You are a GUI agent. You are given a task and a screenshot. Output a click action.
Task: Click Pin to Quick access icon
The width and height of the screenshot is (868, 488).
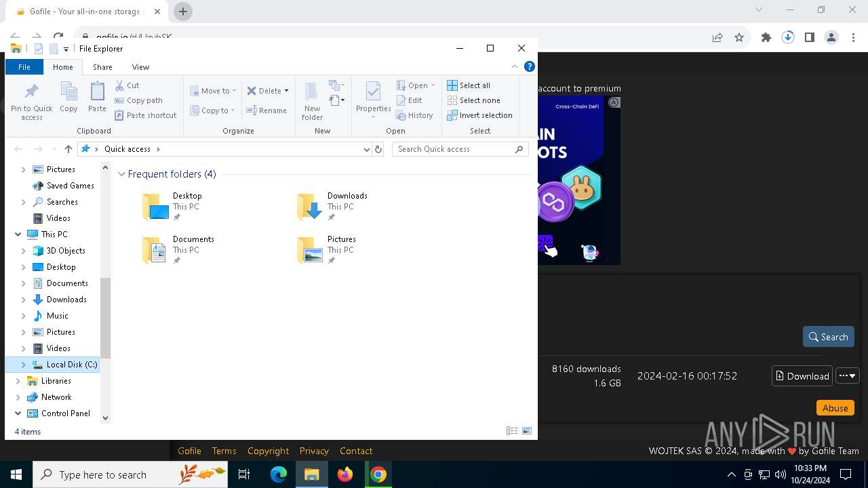[x=31, y=102]
